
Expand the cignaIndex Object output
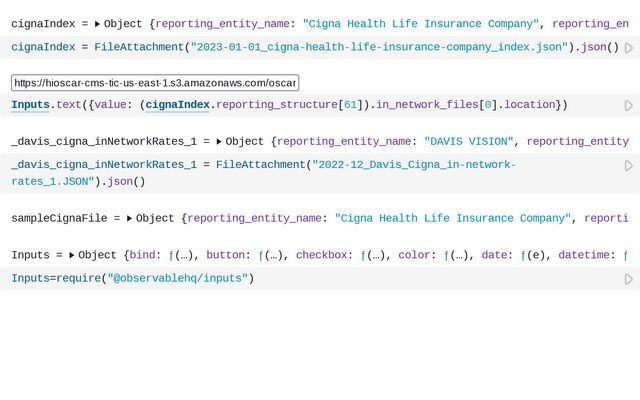(98, 23)
